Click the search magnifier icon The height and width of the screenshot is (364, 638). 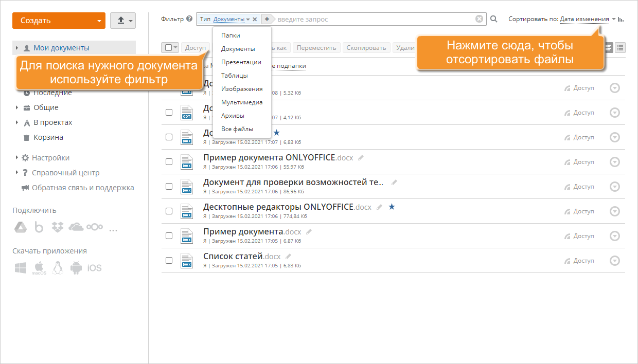click(x=494, y=19)
